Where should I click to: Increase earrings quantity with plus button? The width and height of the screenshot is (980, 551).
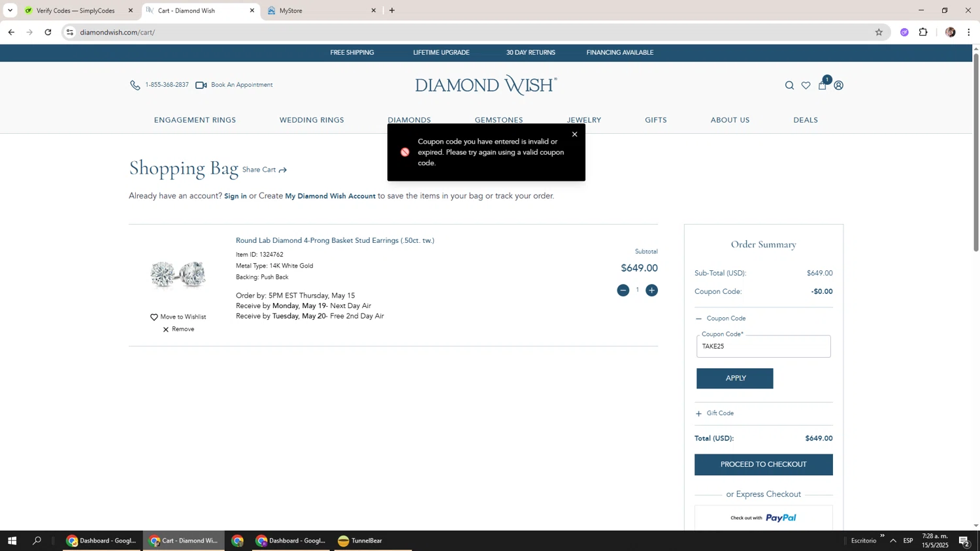pyautogui.click(x=651, y=290)
